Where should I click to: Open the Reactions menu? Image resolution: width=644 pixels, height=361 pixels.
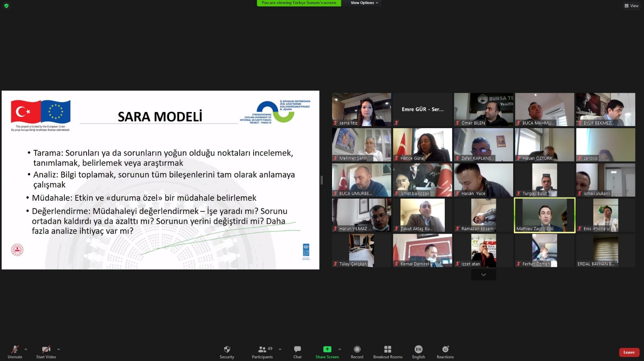coord(445,350)
